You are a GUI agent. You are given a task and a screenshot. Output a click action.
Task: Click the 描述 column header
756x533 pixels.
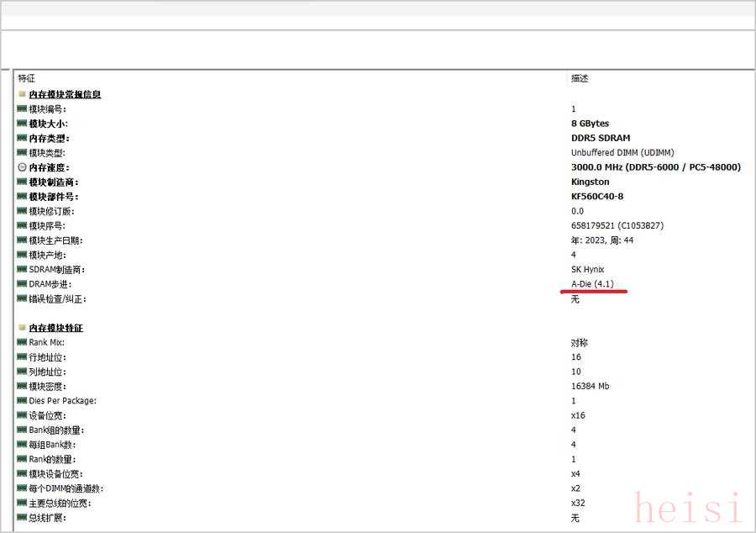pyautogui.click(x=580, y=78)
